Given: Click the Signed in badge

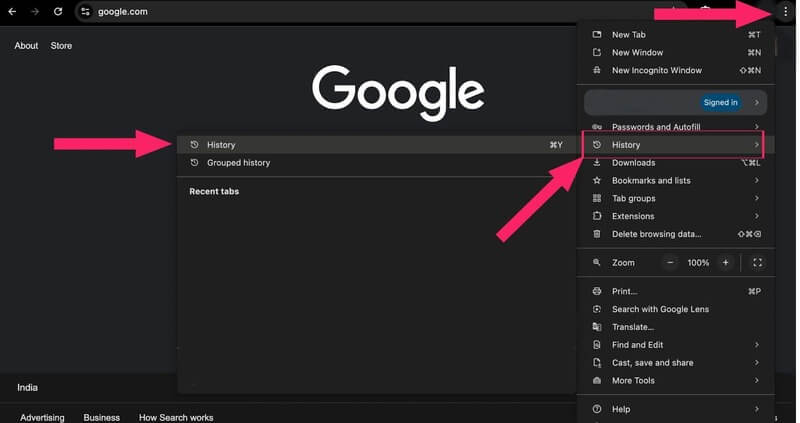Looking at the screenshot, I should point(720,103).
